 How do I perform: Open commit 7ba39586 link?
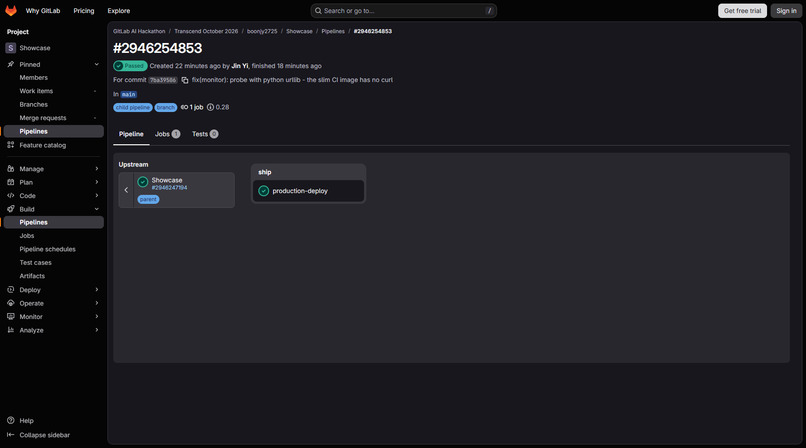[x=163, y=80]
